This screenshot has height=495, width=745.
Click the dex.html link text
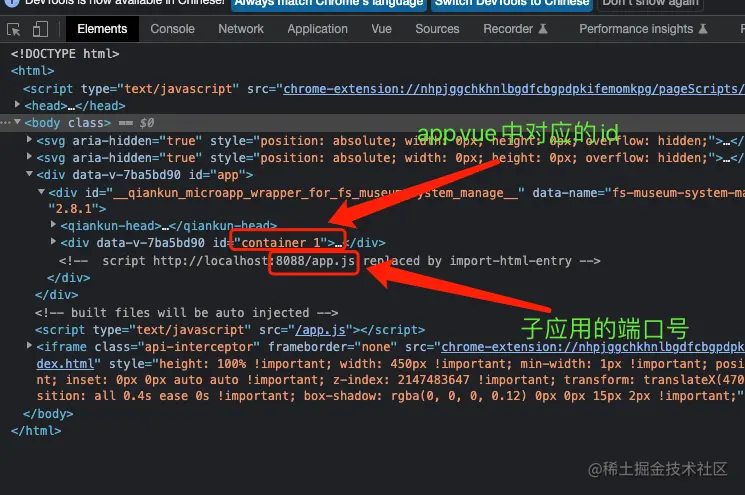(x=65, y=364)
